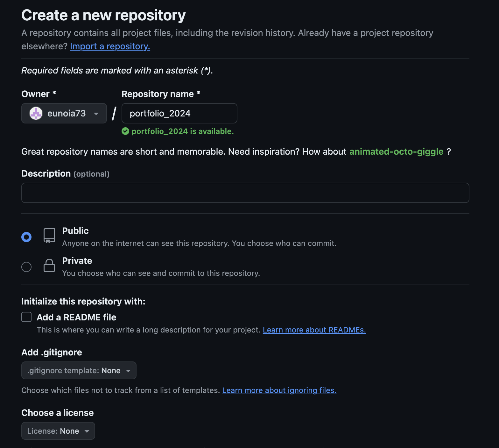The width and height of the screenshot is (499, 448).
Task: Click the eunoia73 owner avatar icon
Action: click(36, 113)
